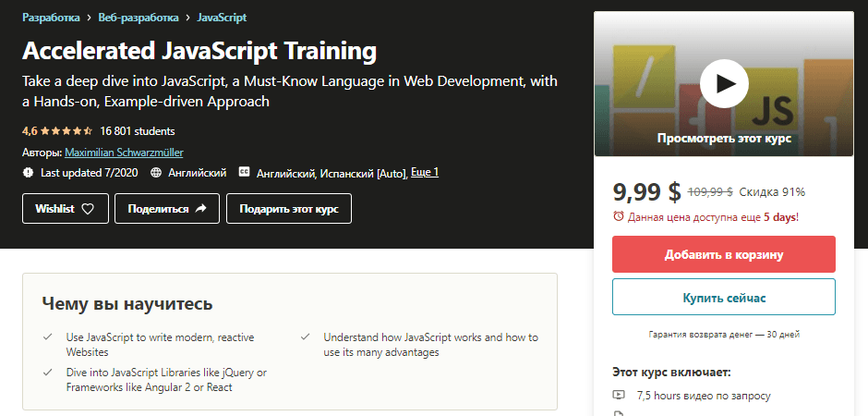Open the JavaScript breadcrumb link
868x416 pixels.
222,18
